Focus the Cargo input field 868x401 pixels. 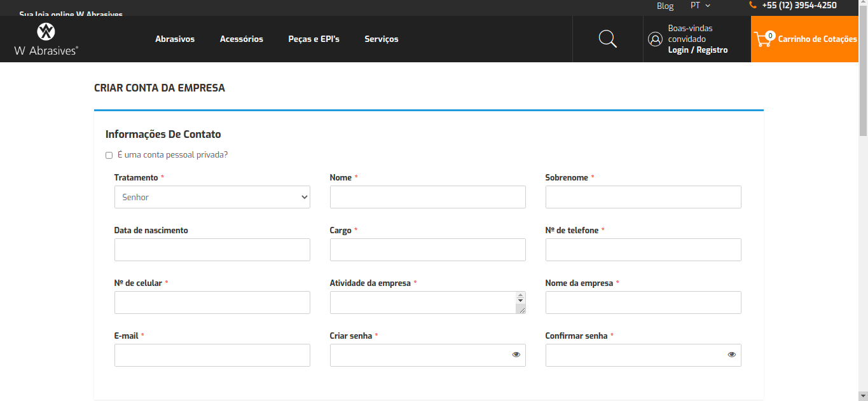[x=428, y=250]
